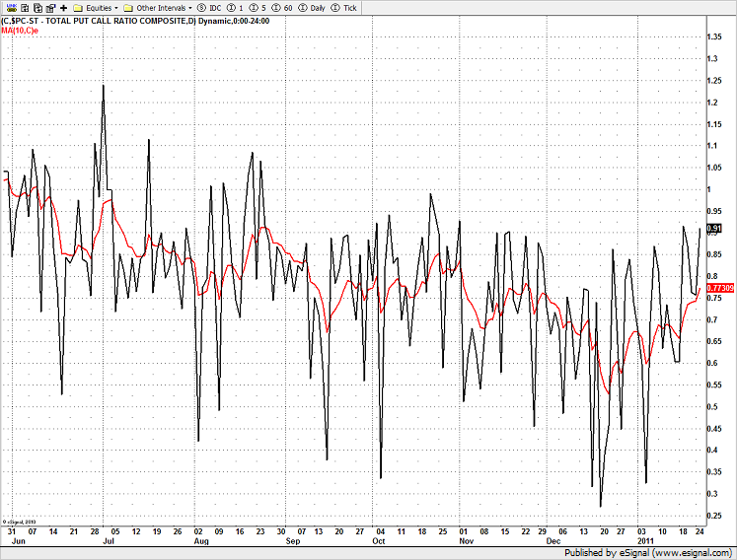Open the Equities dropdown arrow
This screenshot has width=737, height=560.
pos(116,7)
